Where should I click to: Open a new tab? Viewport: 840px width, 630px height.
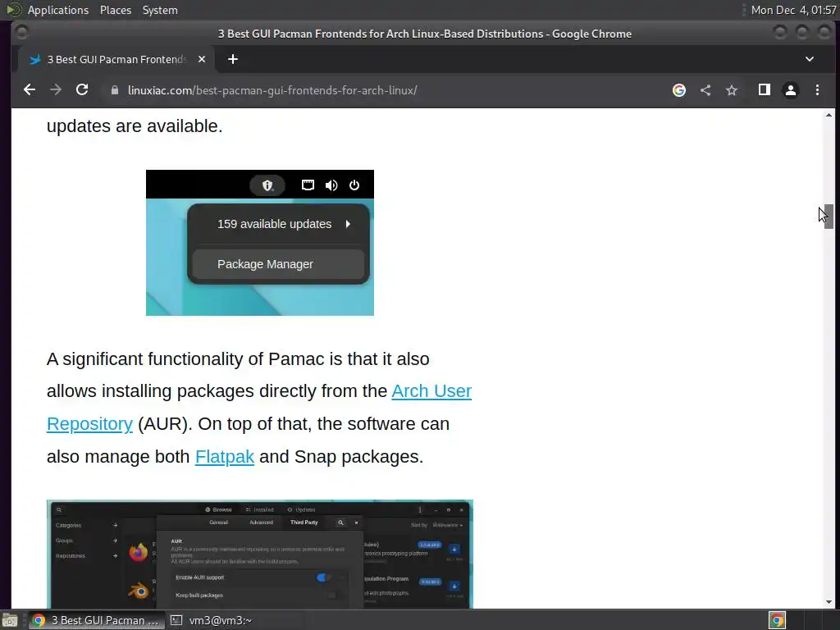[x=232, y=59]
